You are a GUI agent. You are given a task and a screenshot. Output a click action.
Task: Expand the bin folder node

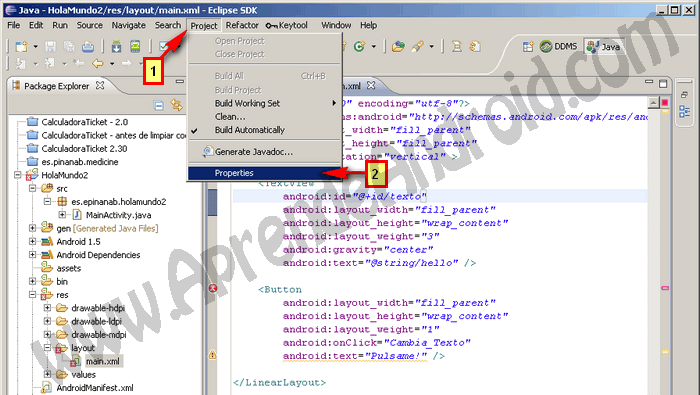33,281
